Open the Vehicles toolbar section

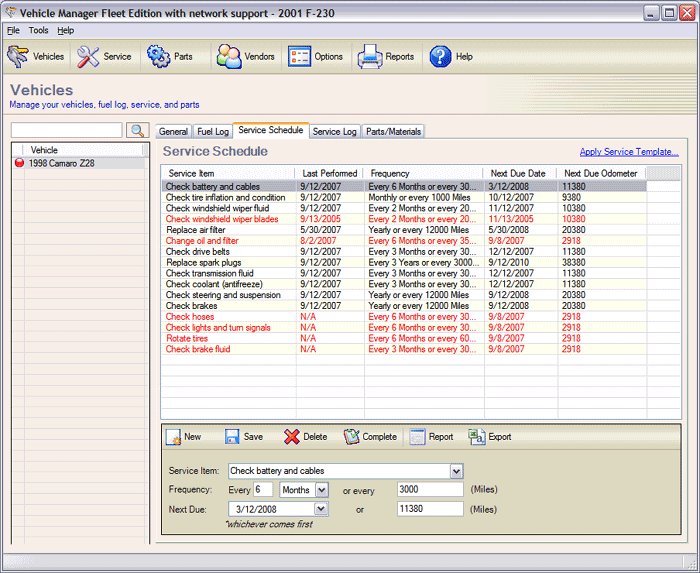click(x=35, y=56)
